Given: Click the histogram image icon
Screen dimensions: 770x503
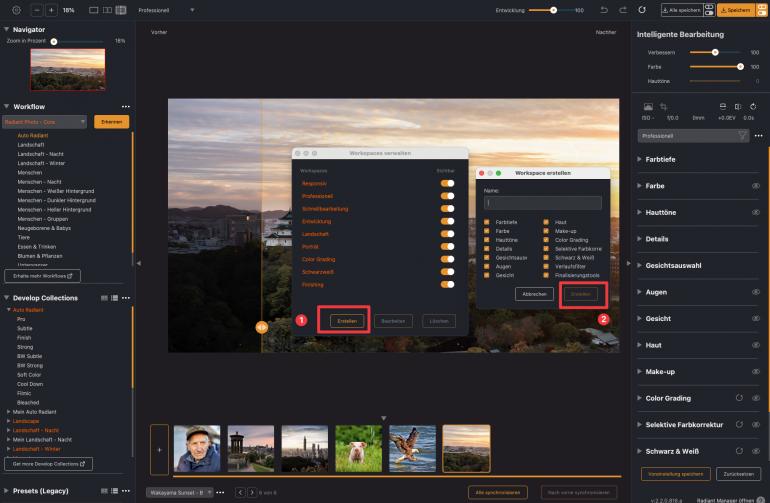Looking at the screenshot, I should (648, 107).
